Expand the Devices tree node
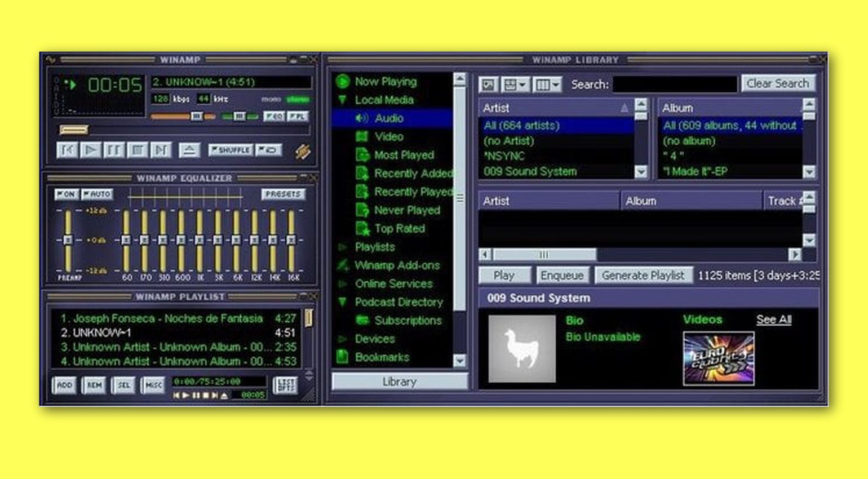This screenshot has width=868, height=479. [x=342, y=339]
